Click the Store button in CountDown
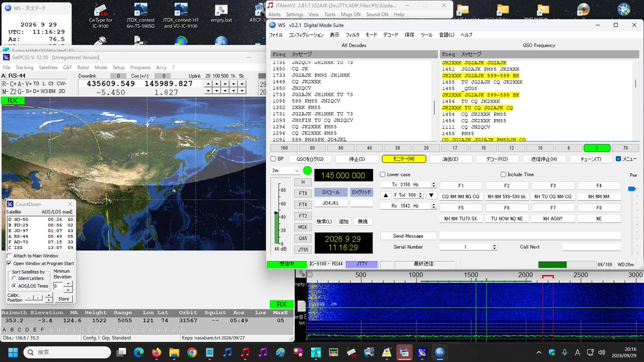 [63, 299]
